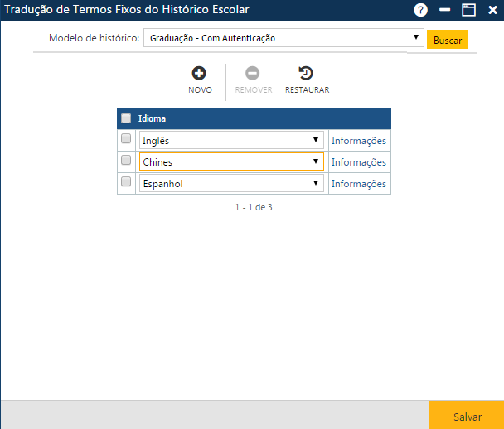Check the Inglês row checkbox
Image resolution: width=504 pixels, height=429 pixels.
(126, 139)
